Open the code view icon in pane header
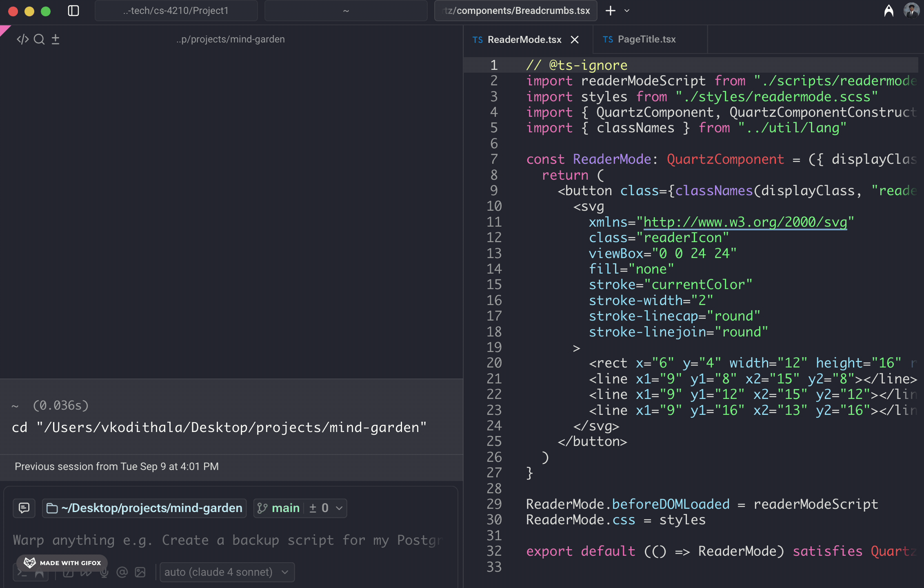Image resolution: width=924 pixels, height=588 pixels. click(22, 39)
